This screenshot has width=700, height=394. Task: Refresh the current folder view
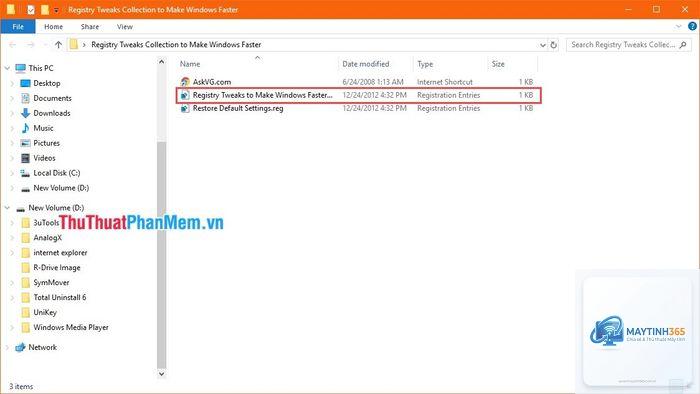(554, 45)
